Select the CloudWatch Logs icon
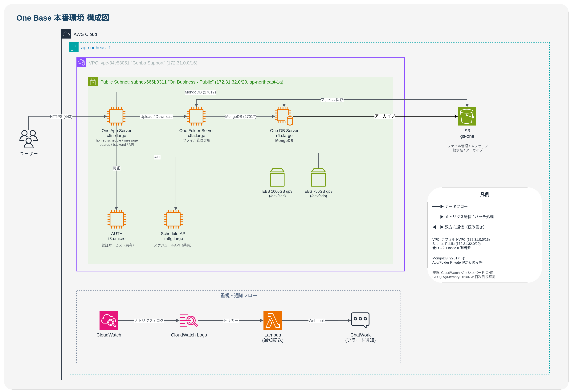 click(x=188, y=320)
